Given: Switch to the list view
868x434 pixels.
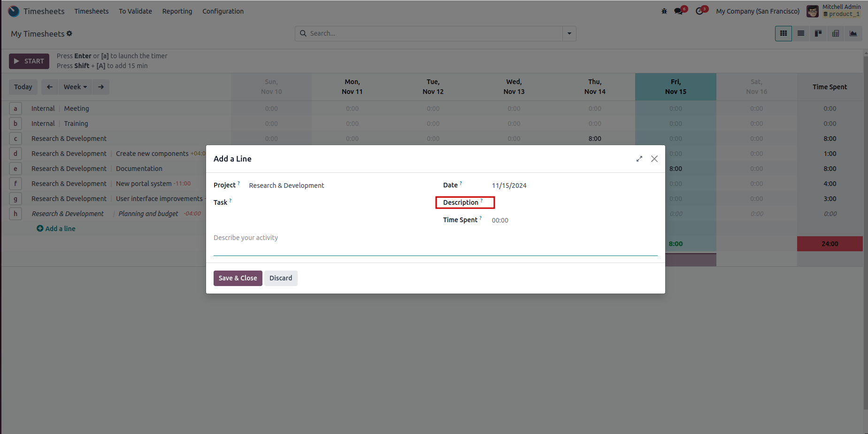Looking at the screenshot, I should [801, 33].
